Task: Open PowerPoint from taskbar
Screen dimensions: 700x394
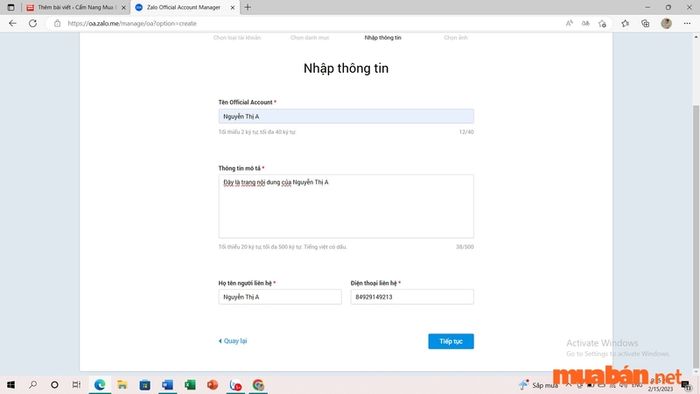Action: pos(212,385)
